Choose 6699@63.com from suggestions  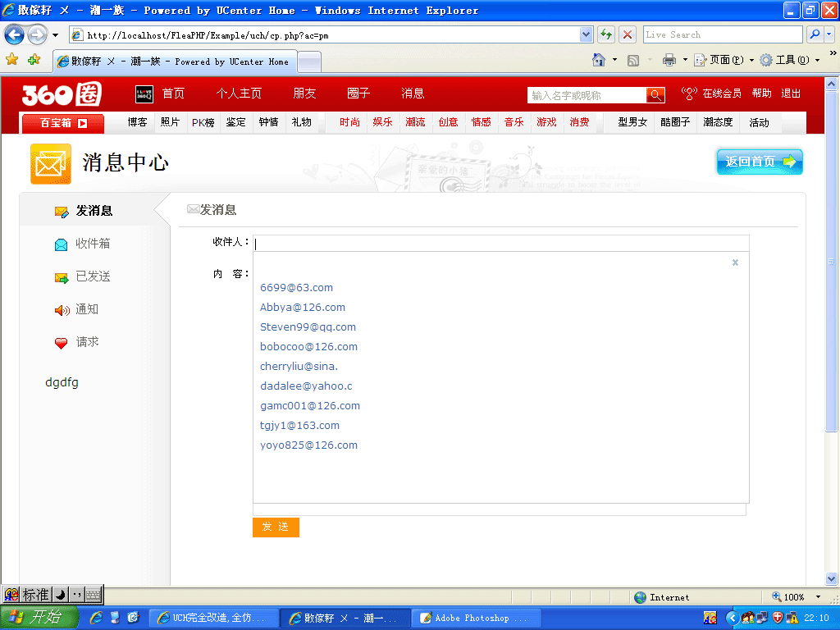[296, 288]
